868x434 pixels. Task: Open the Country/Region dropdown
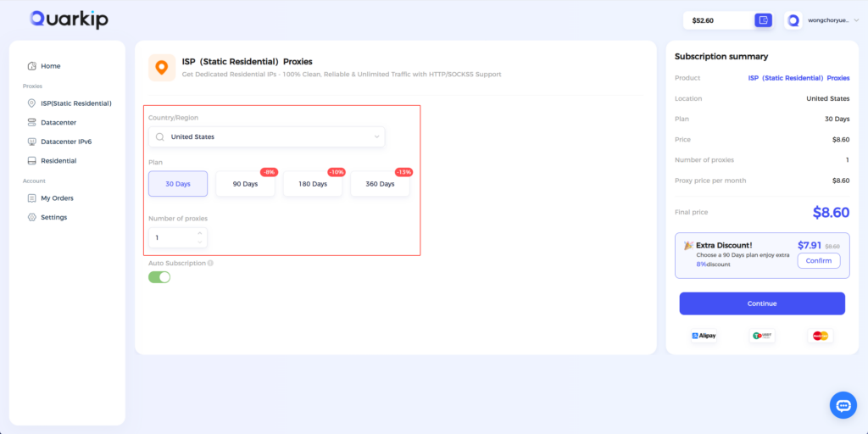(x=266, y=136)
